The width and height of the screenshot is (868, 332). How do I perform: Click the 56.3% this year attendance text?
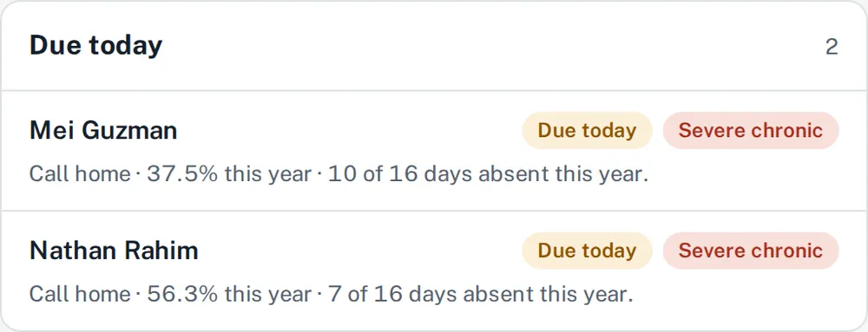pos(229,295)
